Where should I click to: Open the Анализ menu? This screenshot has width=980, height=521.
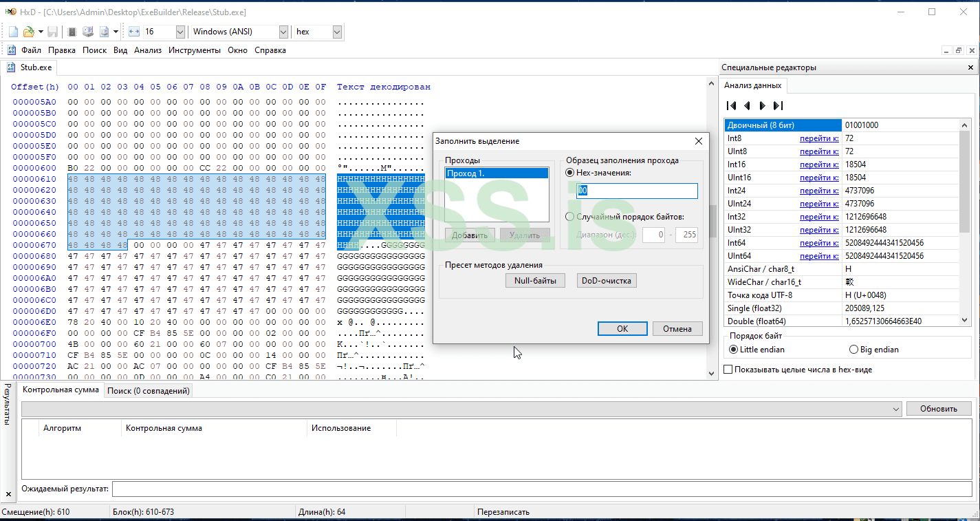coord(148,50)
